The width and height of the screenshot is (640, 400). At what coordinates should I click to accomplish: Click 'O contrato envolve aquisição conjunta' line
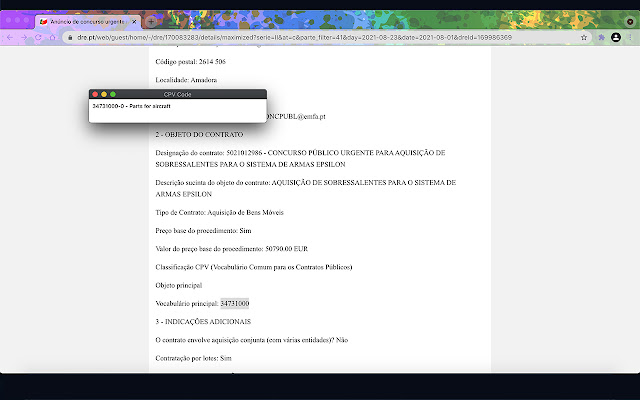[x=251, y=340]
